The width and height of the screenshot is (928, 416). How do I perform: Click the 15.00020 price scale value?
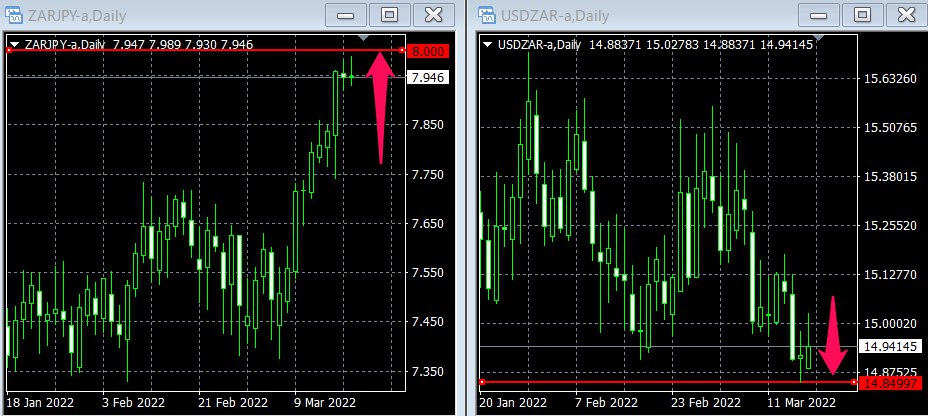coord(890,324)
